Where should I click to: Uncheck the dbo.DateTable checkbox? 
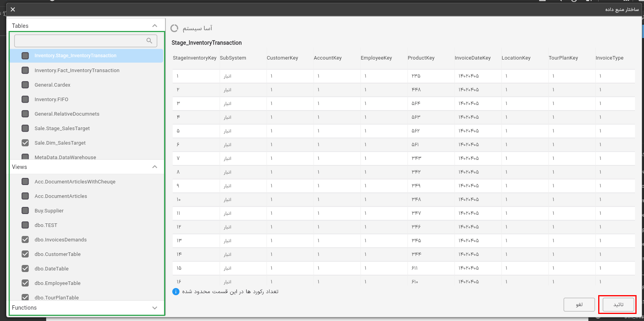coord(25,268)
